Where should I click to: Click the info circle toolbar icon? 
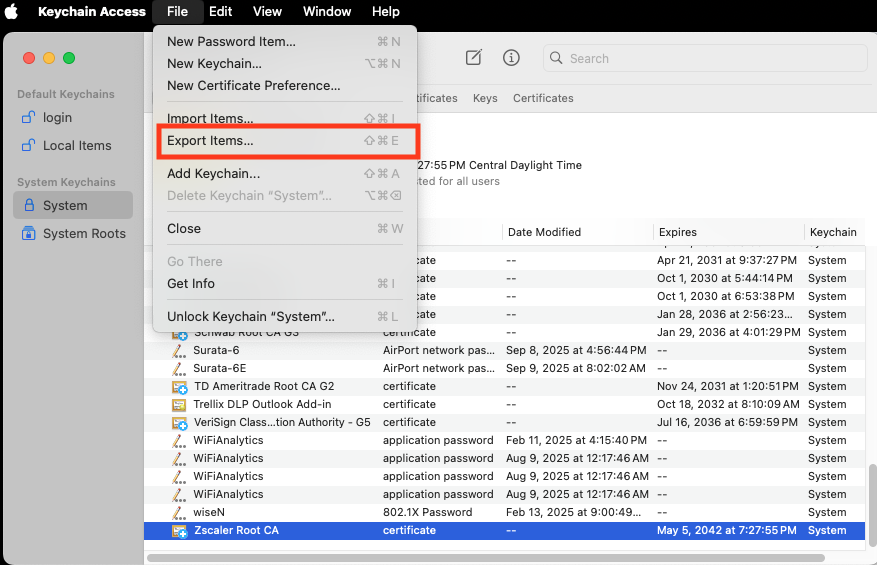click(x=511, y=58)
